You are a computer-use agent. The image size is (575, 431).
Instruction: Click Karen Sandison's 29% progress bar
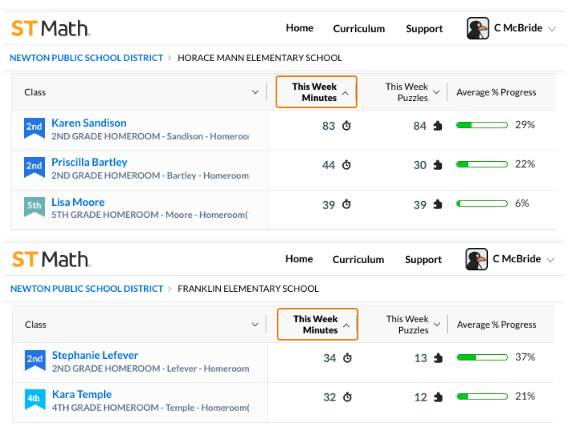click(482, 125)
